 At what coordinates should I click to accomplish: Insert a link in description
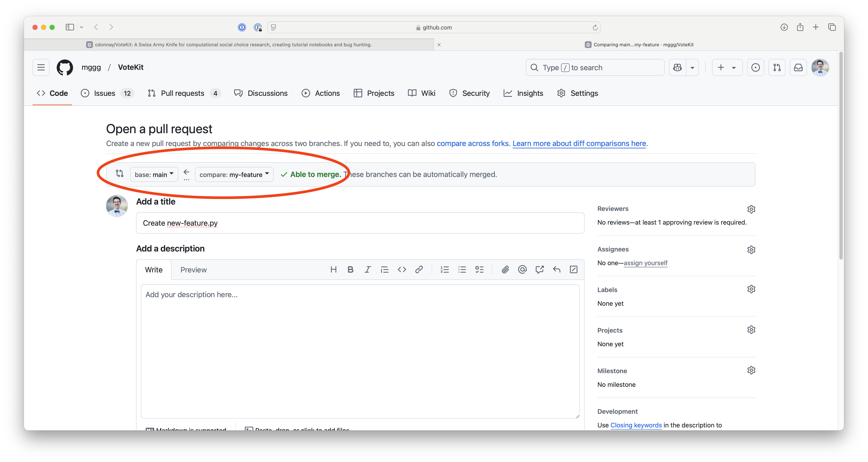[x=419, y=269]
